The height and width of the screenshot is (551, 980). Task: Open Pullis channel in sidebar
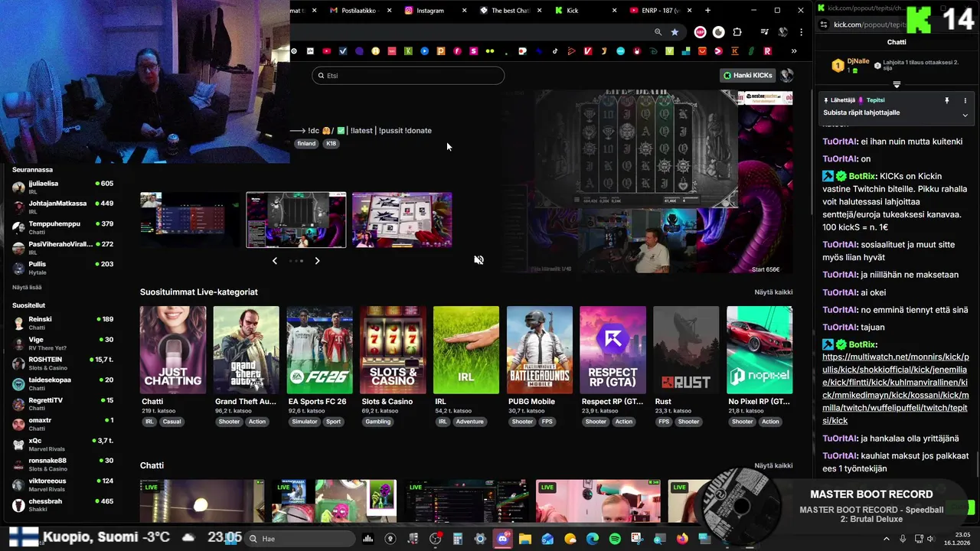coord(63,267)
